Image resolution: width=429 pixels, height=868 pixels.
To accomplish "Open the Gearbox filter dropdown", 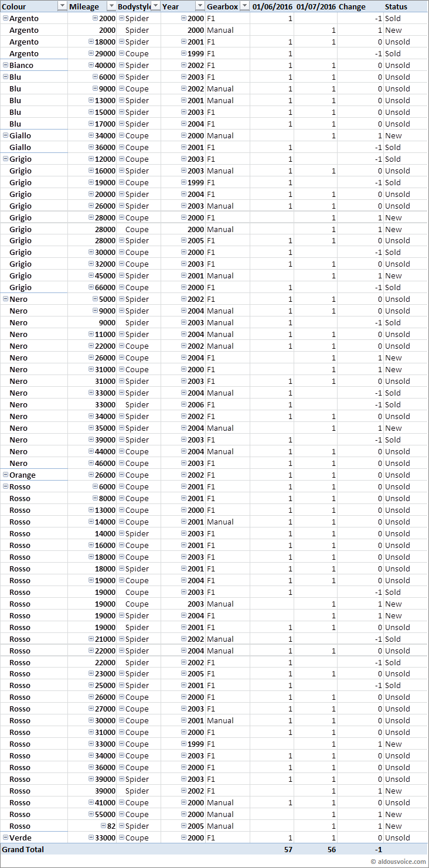I will click(245, 6).
